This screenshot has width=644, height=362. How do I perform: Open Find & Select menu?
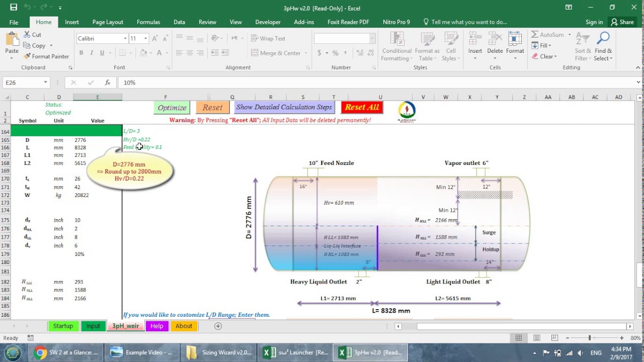[603, 46]
